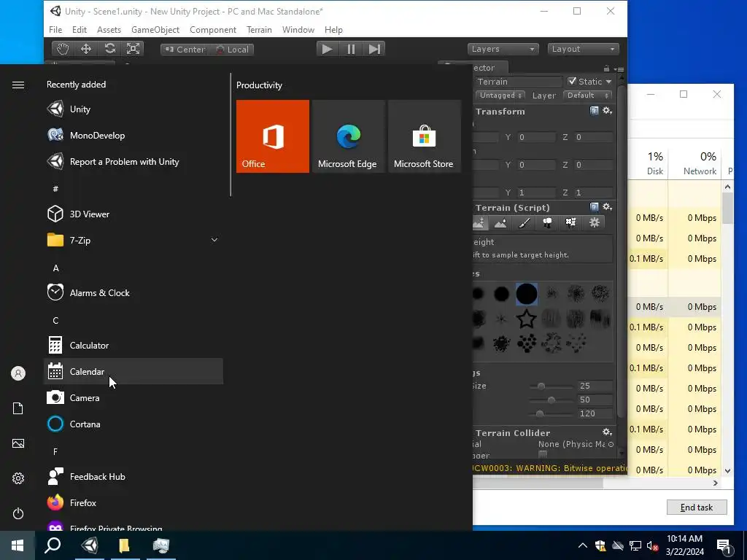
Task: Open the File menu in Unity
Action: pyautogui.click(x=55, y=29)
